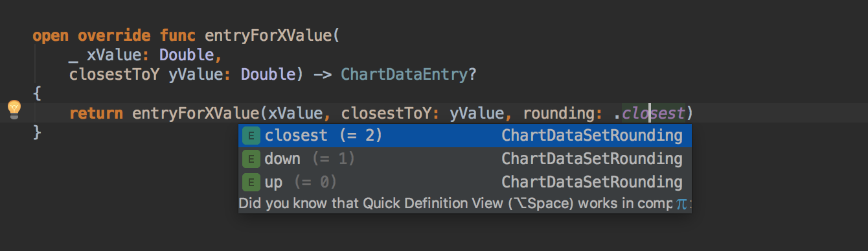Screen dimensions: 868x251
Task: Place cursor on the 'override' keyword
Action: tap(114, 35)
